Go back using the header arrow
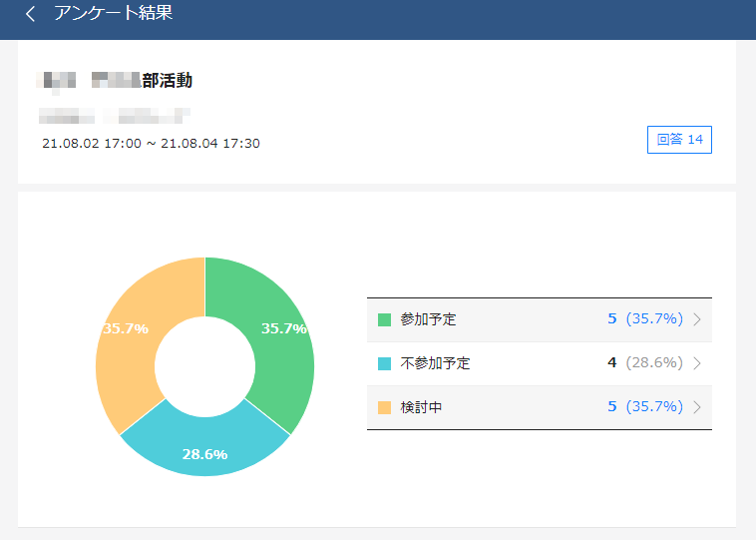This screenshot has width=756, height=540. point(30,14)
